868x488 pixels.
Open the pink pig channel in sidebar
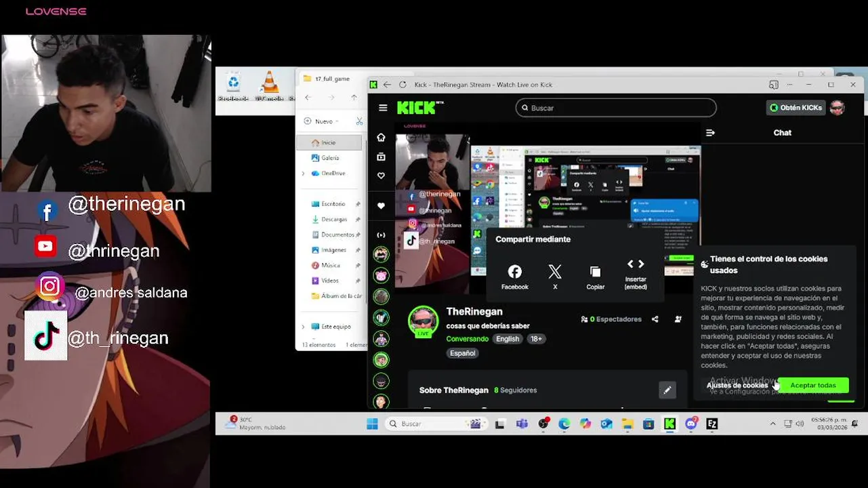(x=381, y=276)
